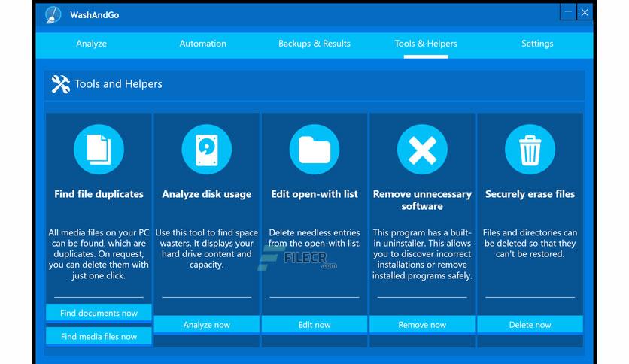This screenshot has width=629, height=364.
Task: Click the Securely erase files trash icon
Action: [x=530, y=149]
